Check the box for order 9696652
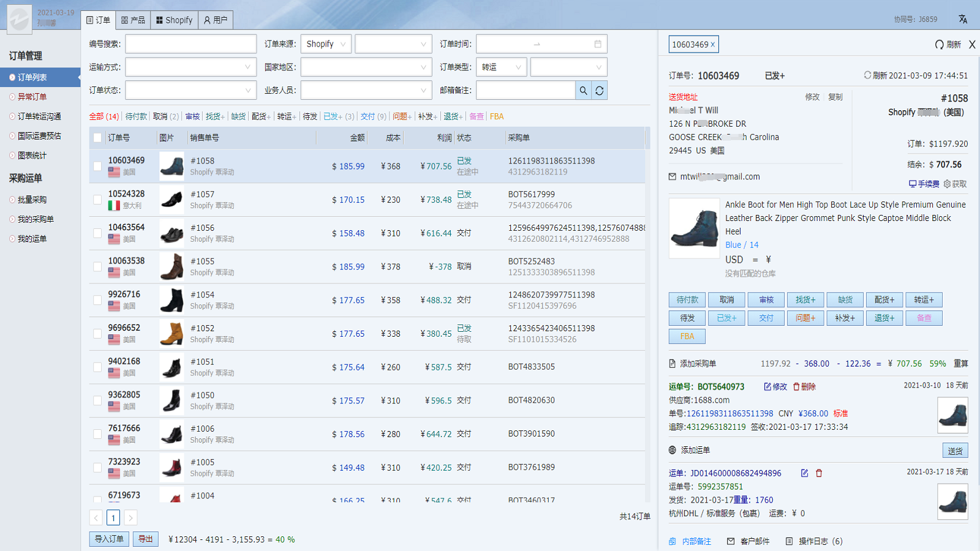Image resolution: width=980 pixels, height=551 pixels. [x=97, y=334]
